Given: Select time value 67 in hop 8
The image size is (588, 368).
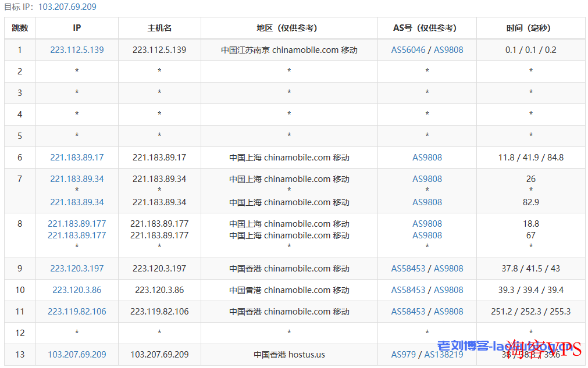Looking at the screenshot, I should coord(530,235).
